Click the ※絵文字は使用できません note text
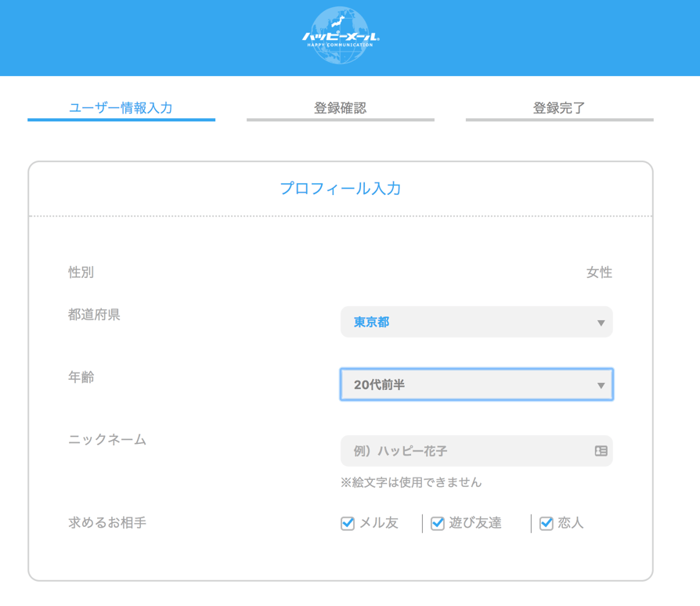 pos(411,482)
